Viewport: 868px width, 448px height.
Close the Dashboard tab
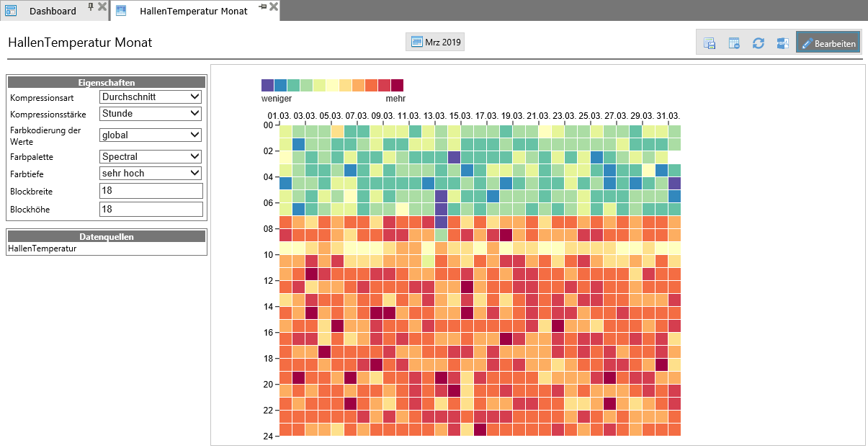(102, 6)
